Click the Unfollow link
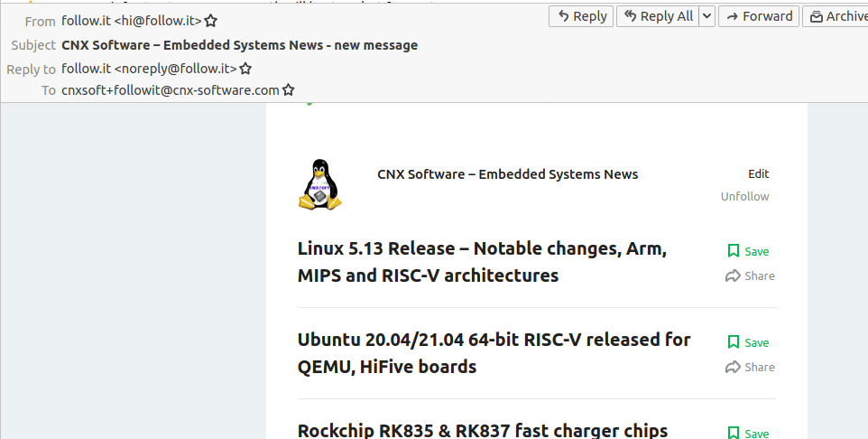Screen dimensions: 868x439 click(x=744, y=196)
